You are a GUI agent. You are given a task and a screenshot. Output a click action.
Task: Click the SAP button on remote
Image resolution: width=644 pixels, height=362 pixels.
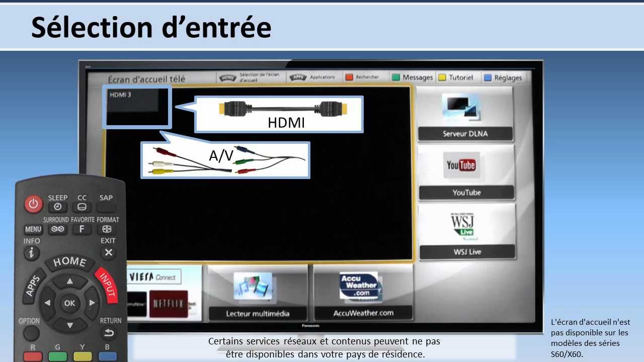[x=106, y=207]
